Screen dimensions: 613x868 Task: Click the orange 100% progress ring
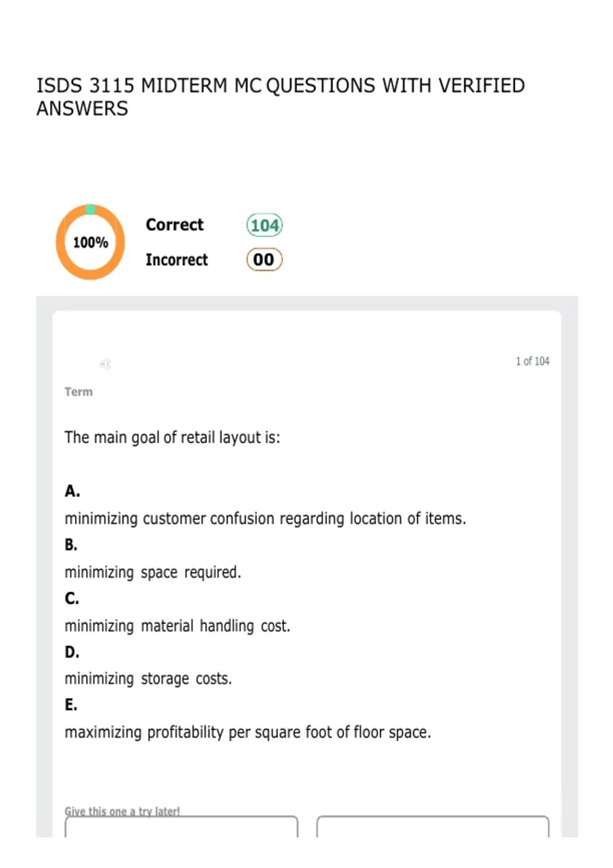click(x=90, y=242)
